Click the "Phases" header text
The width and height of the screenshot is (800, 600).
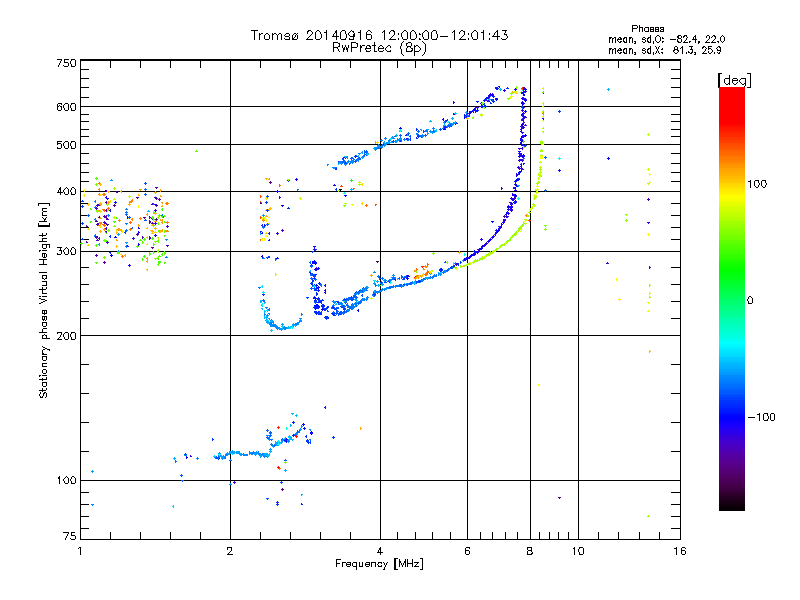[647, 29]
